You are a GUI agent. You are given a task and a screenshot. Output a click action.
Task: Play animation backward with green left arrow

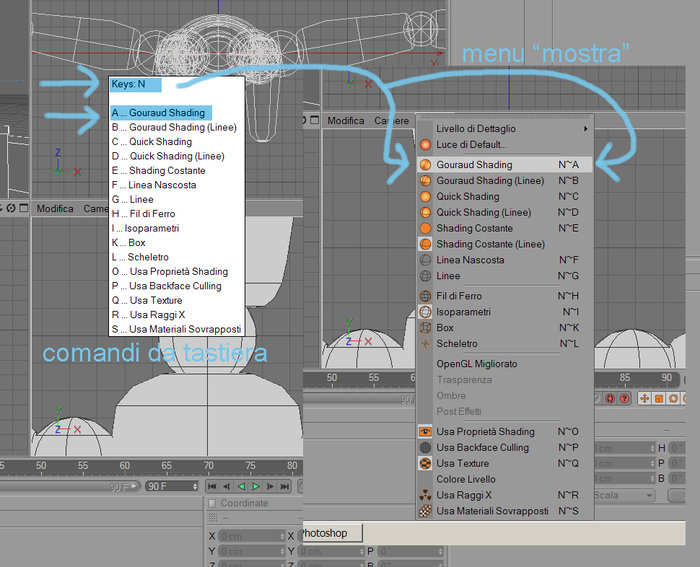pos(241,486)
